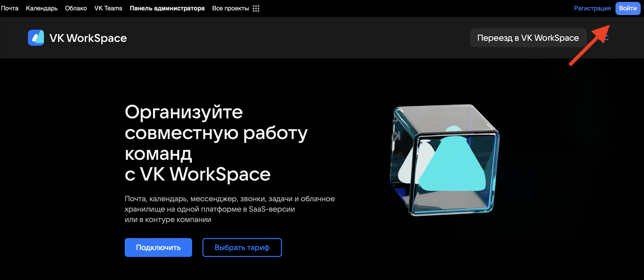Image resolution: width=644 pixels, height=280 pixels.
Task: Open the Почта link in top bar
Action: point(9,8)
